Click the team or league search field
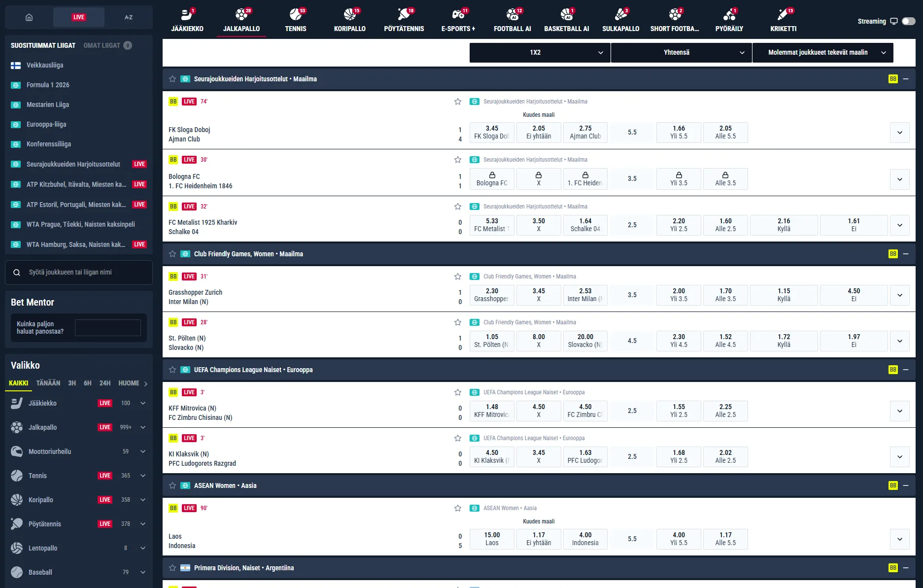The image size is (923, 588). pos(79,272)
